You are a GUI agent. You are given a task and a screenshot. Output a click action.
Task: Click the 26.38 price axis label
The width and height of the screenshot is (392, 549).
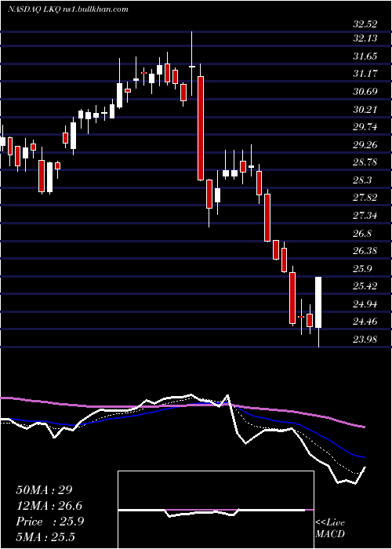[365, 251]
